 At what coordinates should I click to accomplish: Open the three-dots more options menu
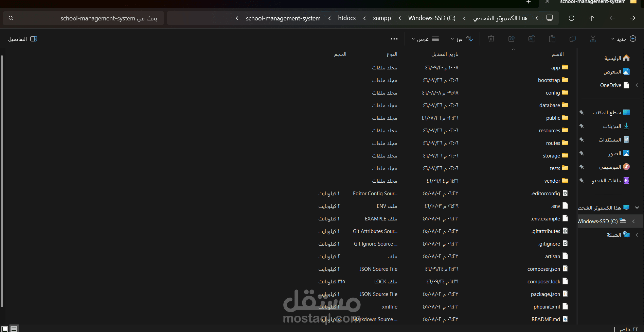[394, 39]
